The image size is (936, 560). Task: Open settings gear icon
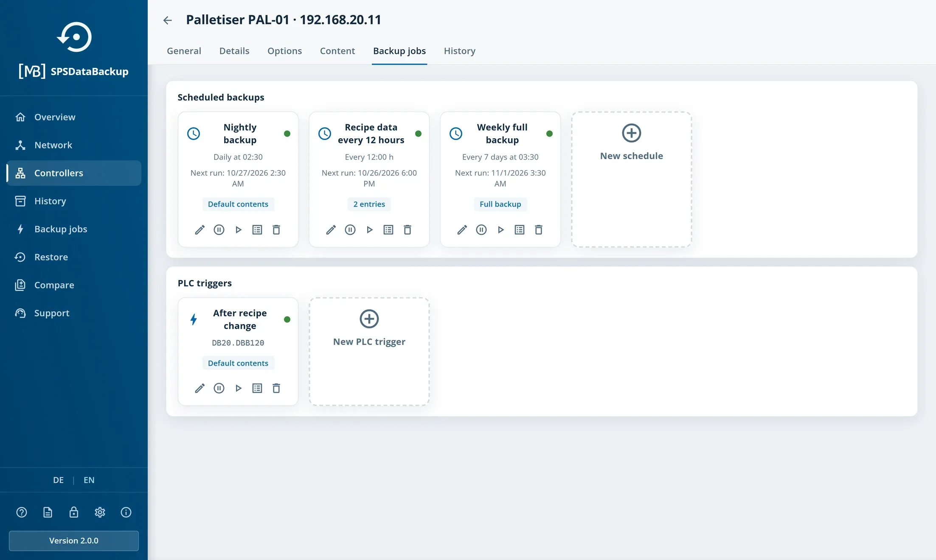click(100, 512)
